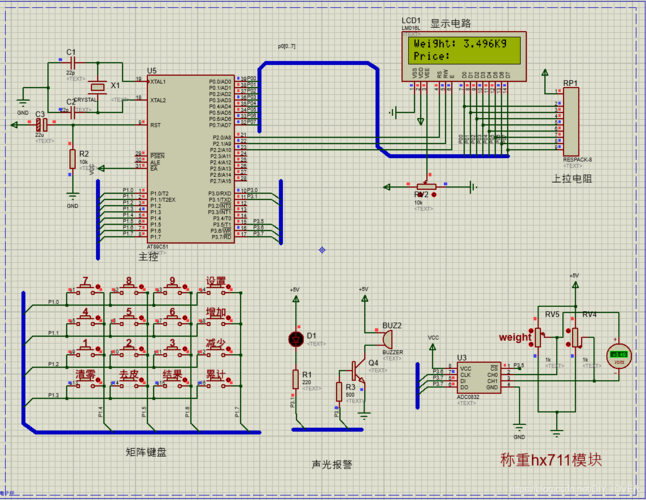Select resistor R3

pos(339,392)
